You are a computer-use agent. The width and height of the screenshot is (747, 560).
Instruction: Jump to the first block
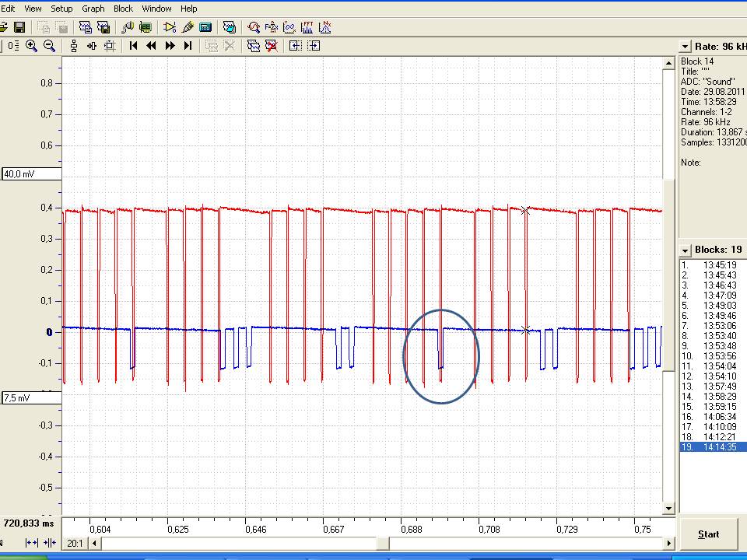pyautogui.click(x=133, y=46)
